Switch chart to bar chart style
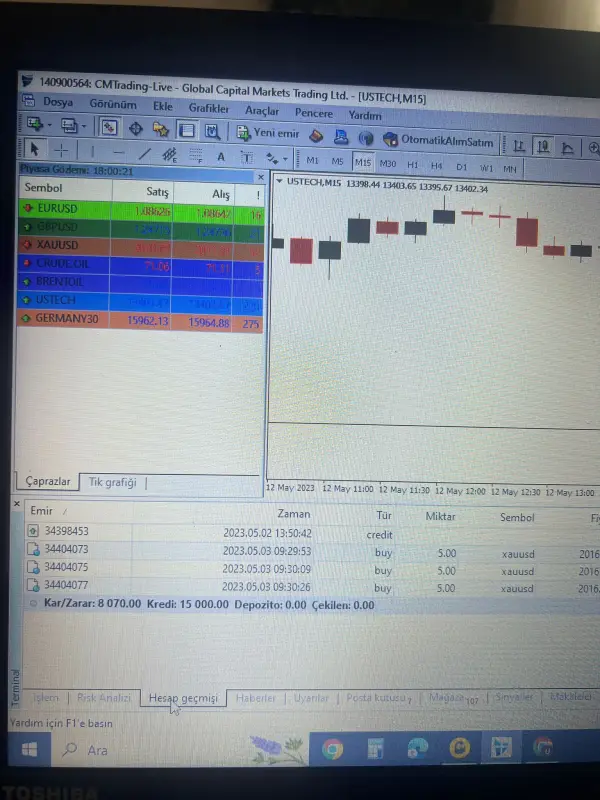 tap(519, 146)
